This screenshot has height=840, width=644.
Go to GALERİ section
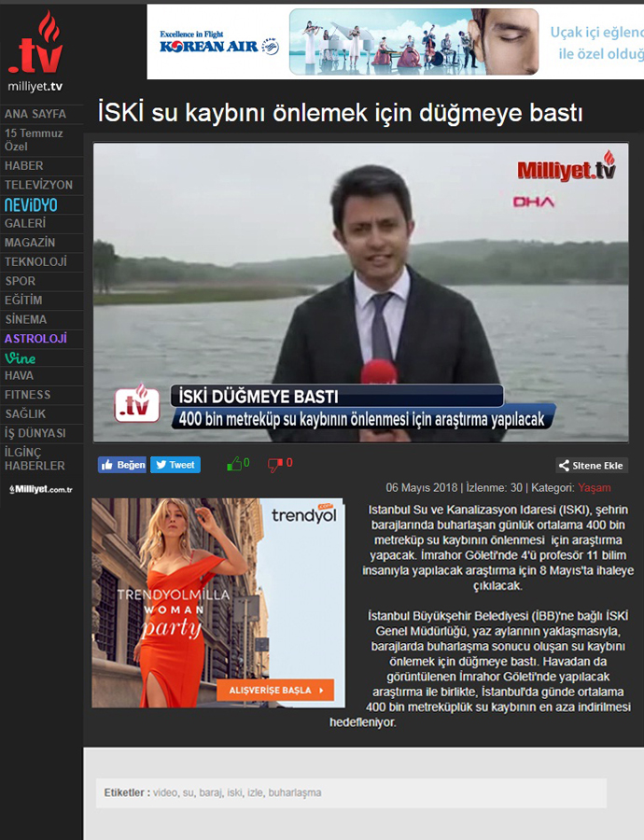tap(25, 223)
